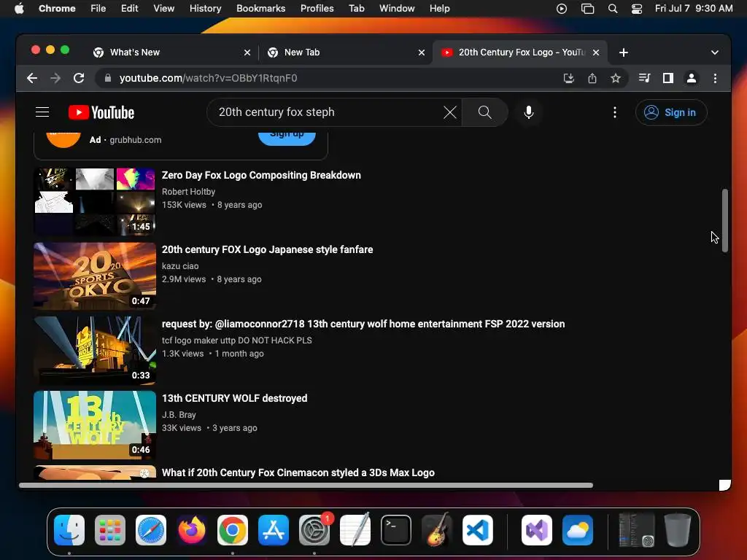The height and width of the screenshot is (560, 747).
Task: Open What if Cinemacon 3Ds Max Logo
Action: [x=298, y=472]
